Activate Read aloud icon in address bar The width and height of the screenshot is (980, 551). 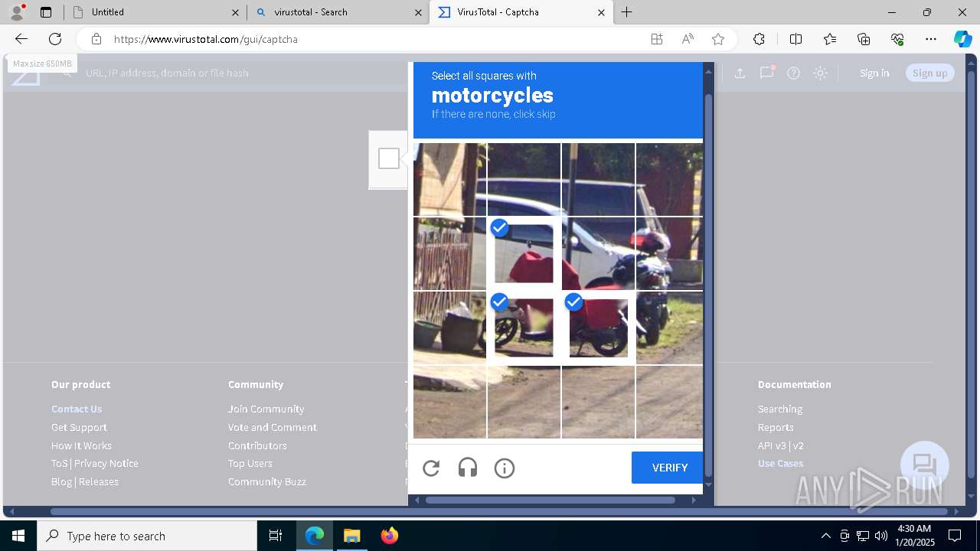coord(688,39)
